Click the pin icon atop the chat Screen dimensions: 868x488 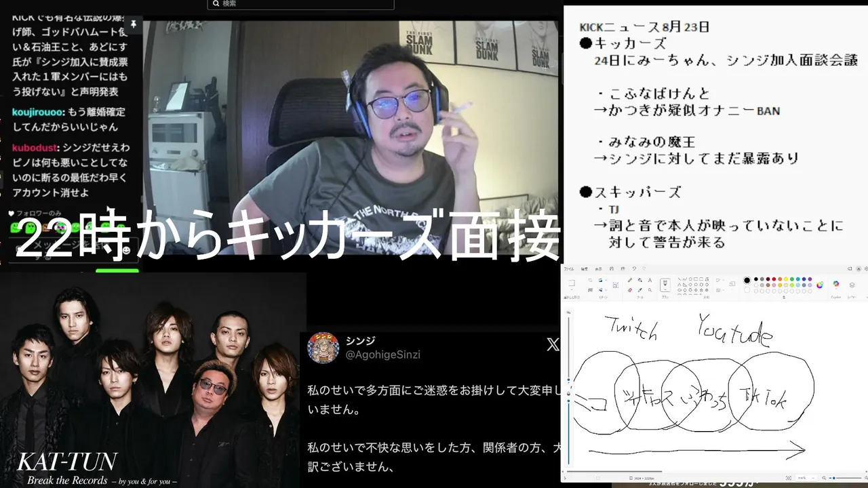coord(134,24)
